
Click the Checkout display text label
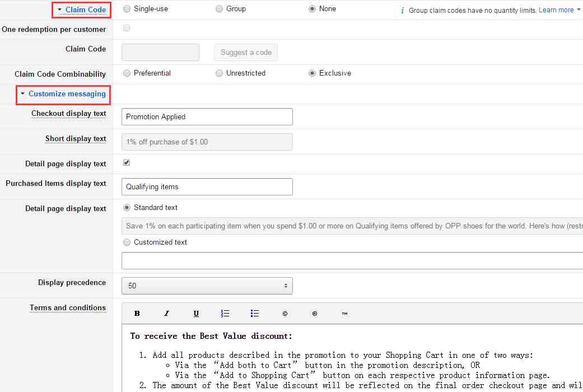tap(69, 114)
